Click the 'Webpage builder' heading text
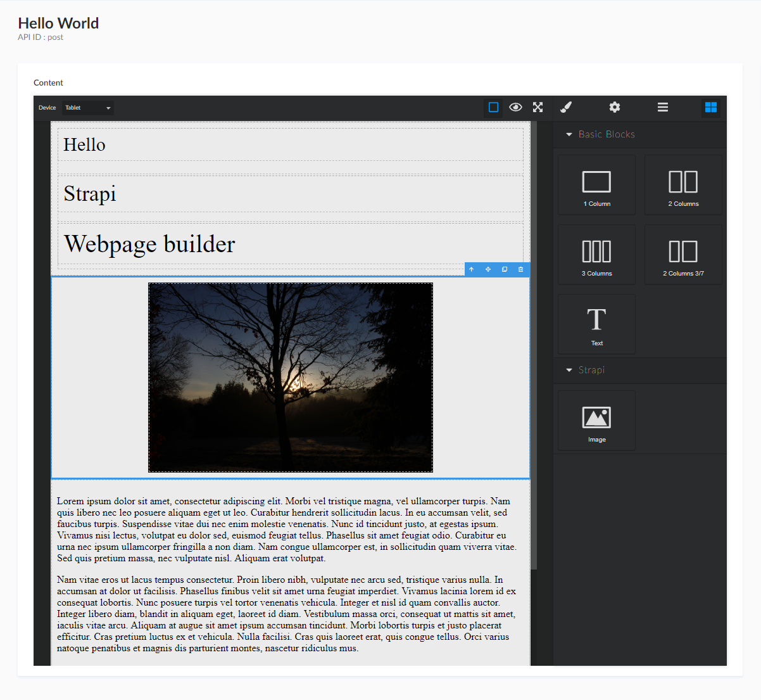This screenshot has height=700, width=761. [x=149, y=244]
